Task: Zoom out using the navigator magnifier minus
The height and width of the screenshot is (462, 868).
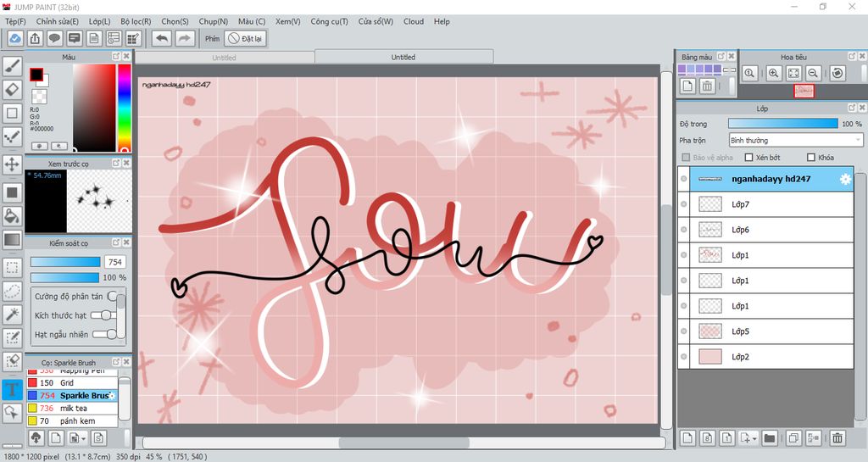Action: tap(813, 73)
